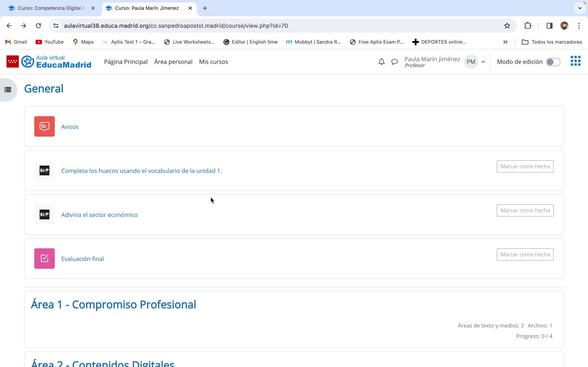Image resolution: width=588 pixels, height=367 pixels.
Task: Click the nine-dot apps grid icon
Action: (575, 61)
